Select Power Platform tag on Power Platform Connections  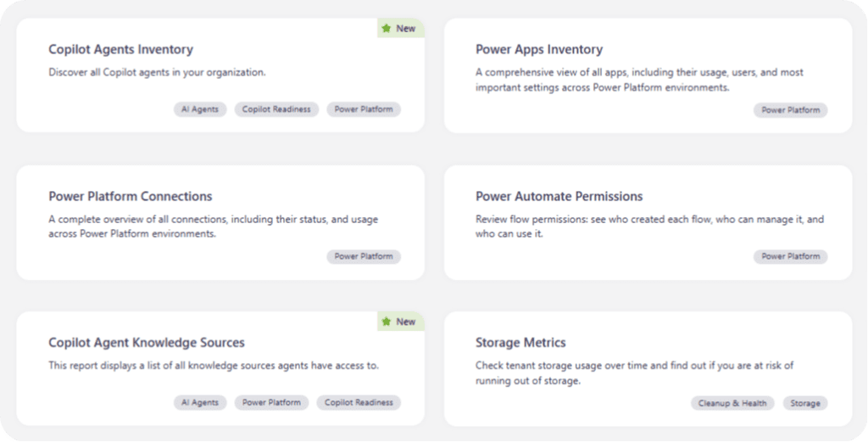364,256
